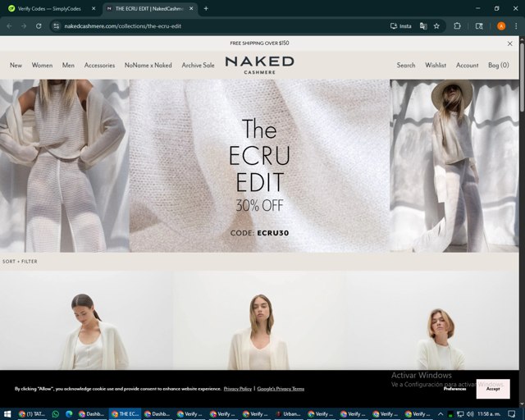
Task: Open Microsoft Edge in the taskbar
Action: tap(69, 414)
